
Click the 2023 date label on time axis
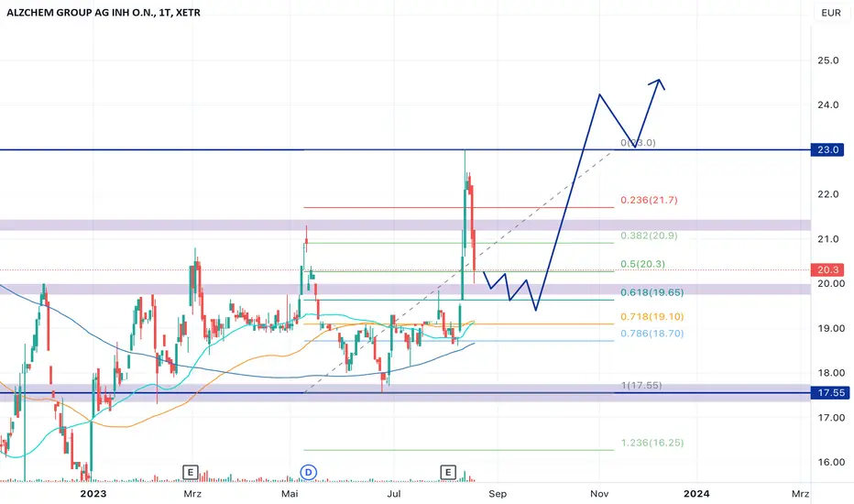tap(93, 494)
